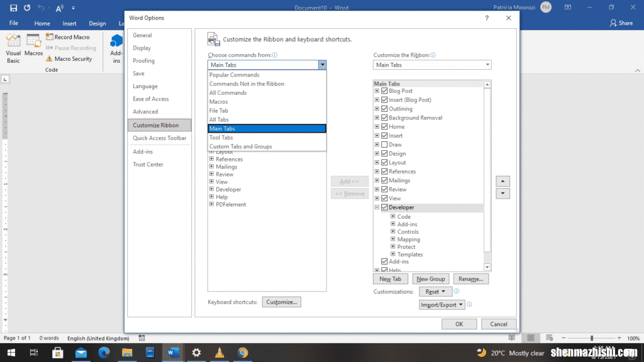Click info icon next to Choose commands from
Screen dimensions: 644x362
pyautogui.click(x=275, y=55)
